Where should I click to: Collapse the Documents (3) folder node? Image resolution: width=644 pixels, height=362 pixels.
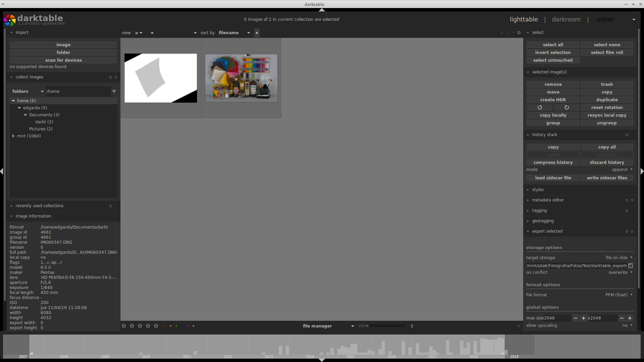pos(25,115)
